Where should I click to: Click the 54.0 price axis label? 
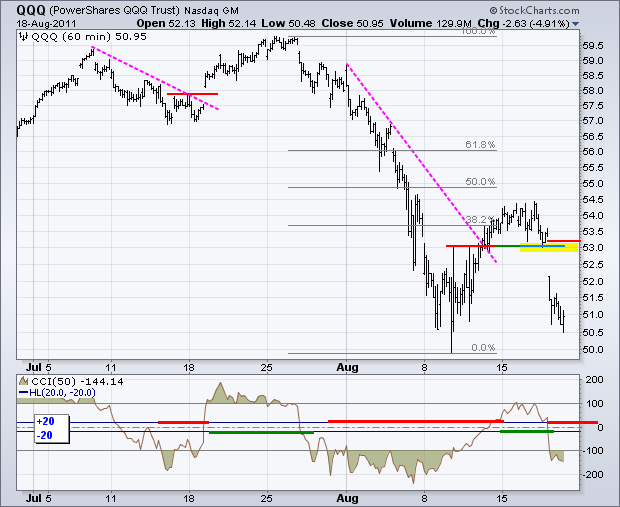(593, 216)
